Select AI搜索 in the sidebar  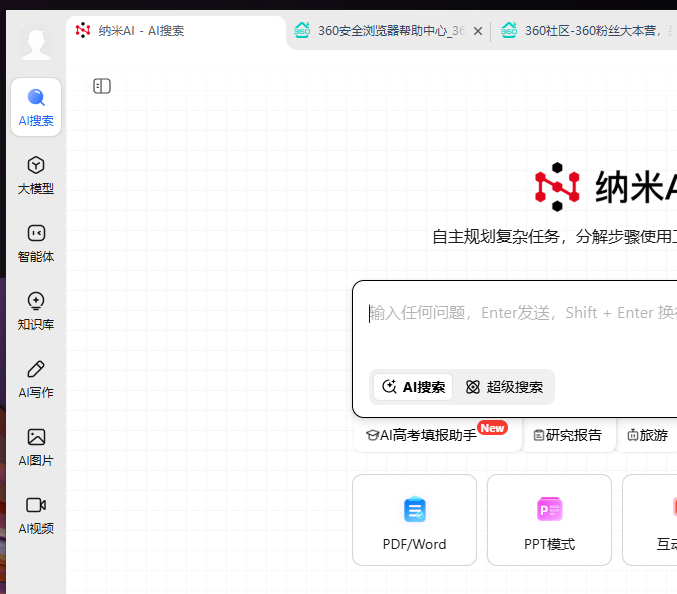(36, 107)
